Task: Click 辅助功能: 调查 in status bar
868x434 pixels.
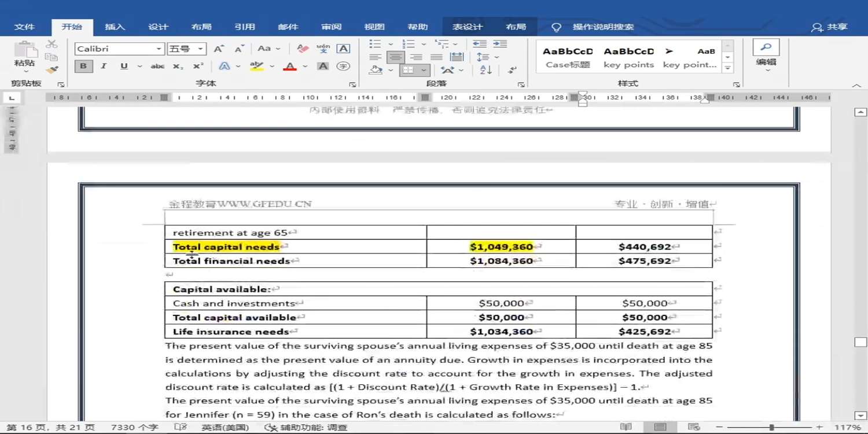Action: [x=306, y=428]
